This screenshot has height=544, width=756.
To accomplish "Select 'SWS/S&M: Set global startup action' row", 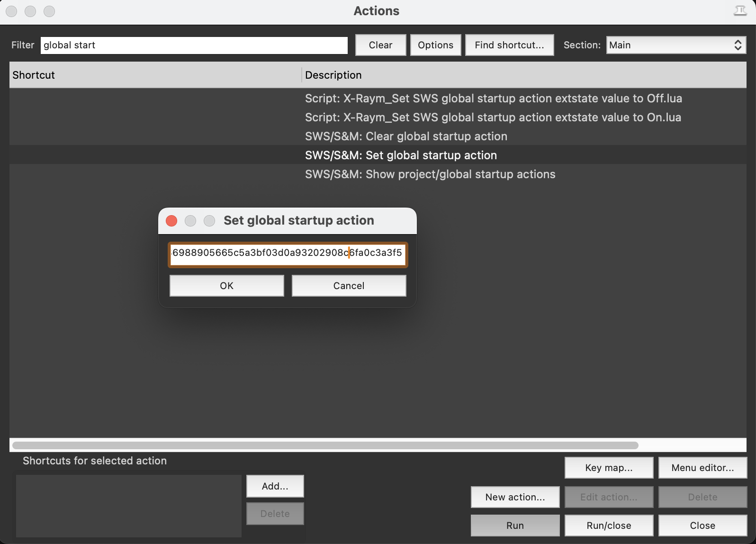I will pyautogui.click(x=378, y=155).
